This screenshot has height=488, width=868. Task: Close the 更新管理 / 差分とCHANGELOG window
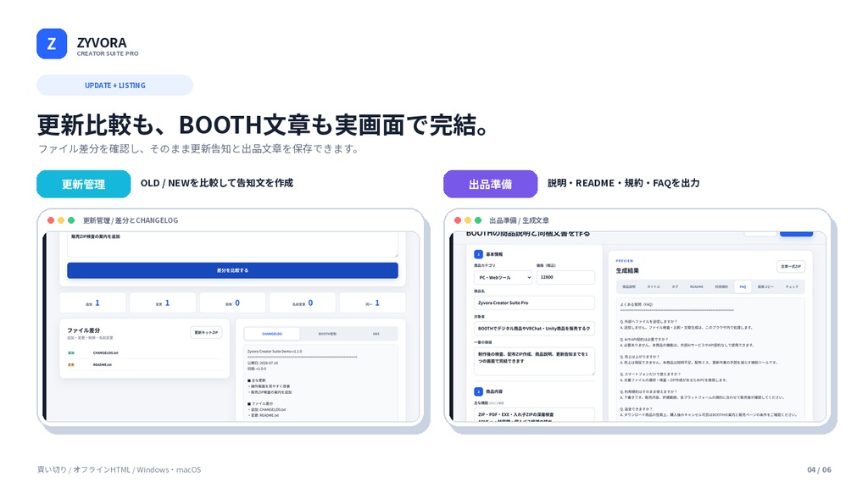51,220
